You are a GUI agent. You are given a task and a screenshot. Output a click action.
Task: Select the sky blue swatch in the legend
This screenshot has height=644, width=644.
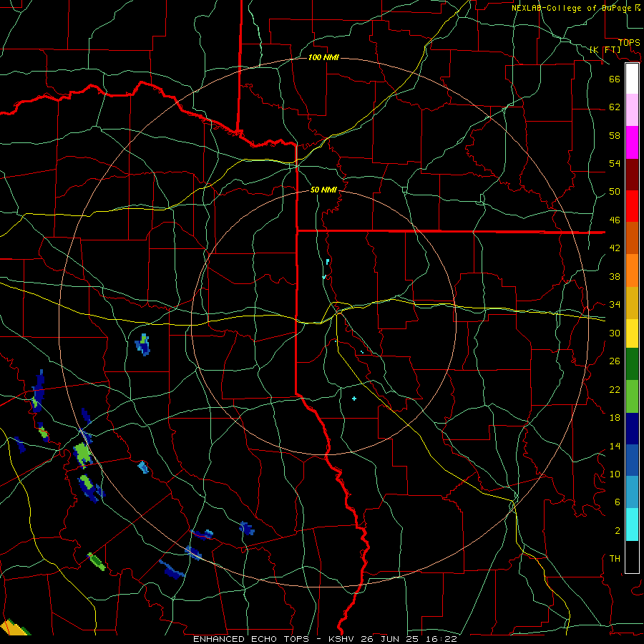pos(632,492)
